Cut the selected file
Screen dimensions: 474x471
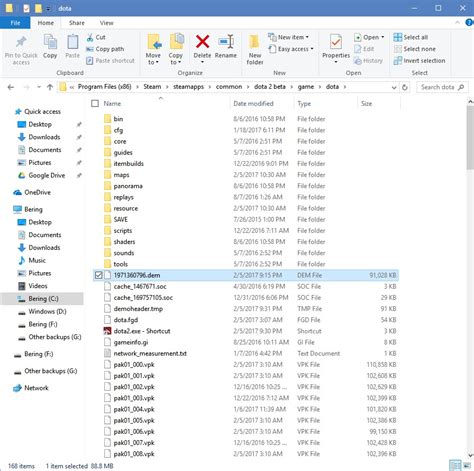96,37
